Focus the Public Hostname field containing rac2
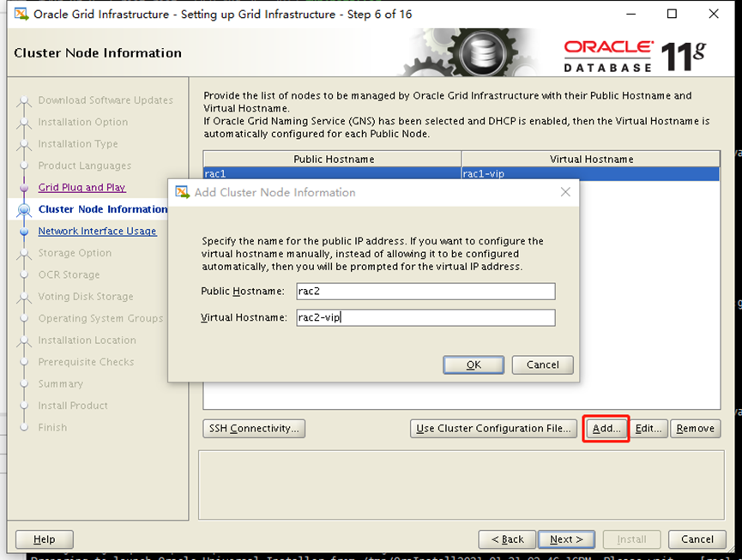742x560 pixels. [x=425, y=291]
